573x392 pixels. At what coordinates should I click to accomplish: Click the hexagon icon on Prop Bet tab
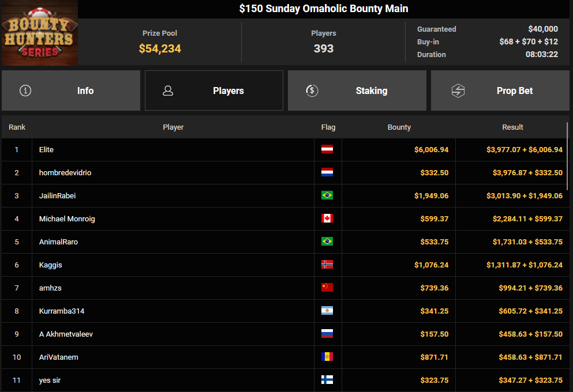(458, 91)
